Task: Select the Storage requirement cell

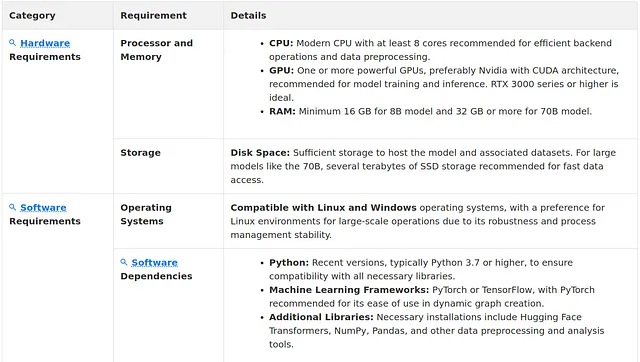Action: point(168,166)
